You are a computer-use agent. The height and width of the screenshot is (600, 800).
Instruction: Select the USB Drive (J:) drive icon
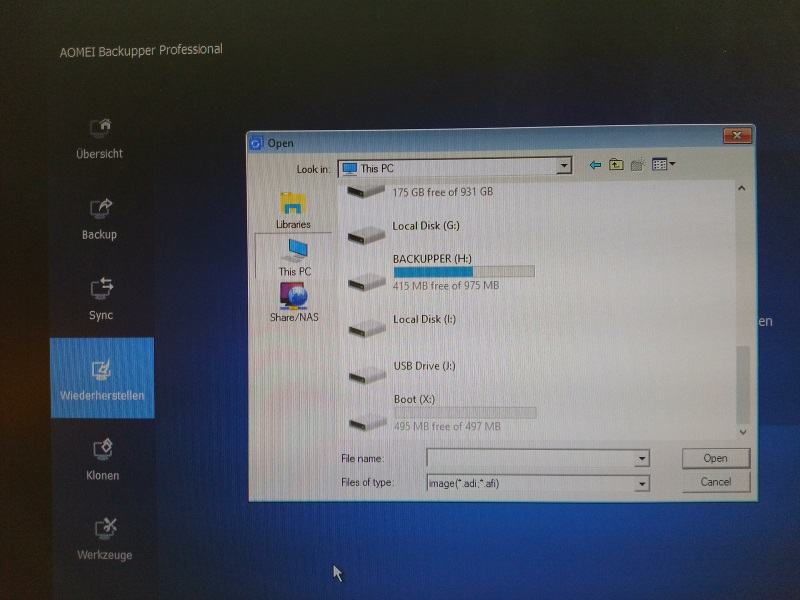pos(367,375)
